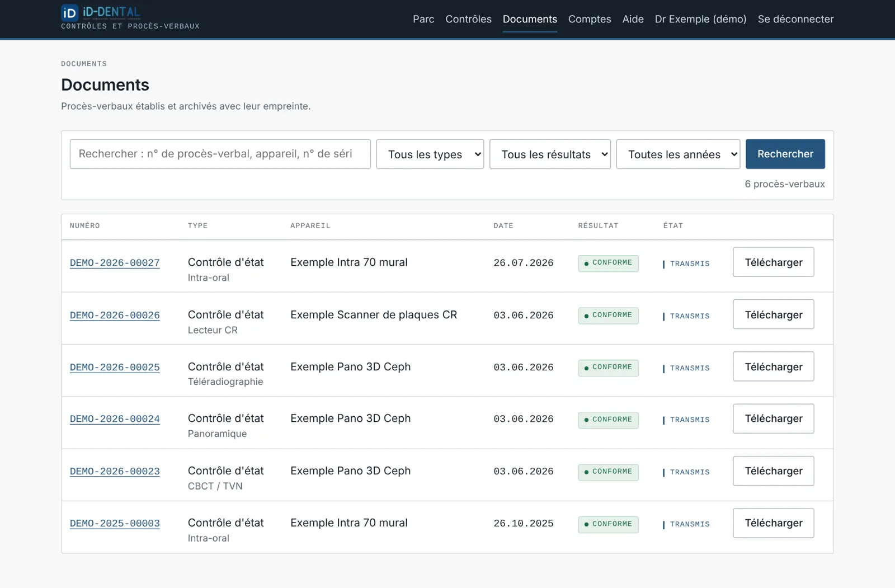Open document DEMO-2026-00027
This screenshot has height=588, width=895.
(x=115, y=263)
